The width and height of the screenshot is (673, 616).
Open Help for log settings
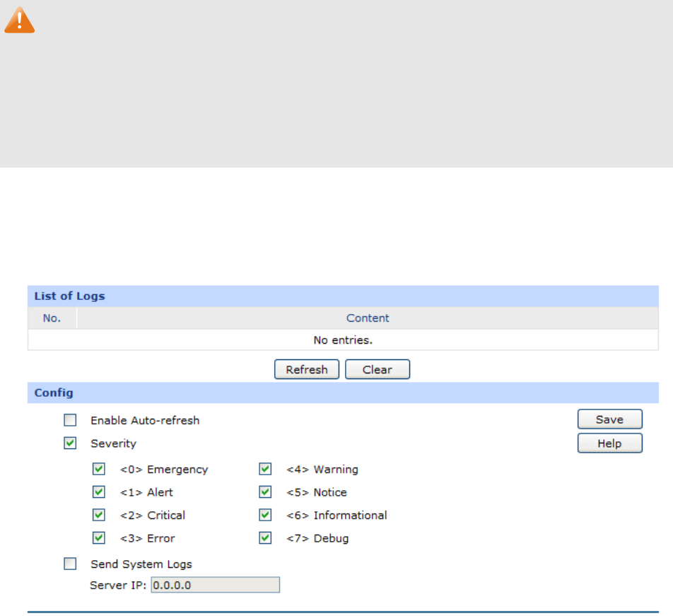pos(610,443)
